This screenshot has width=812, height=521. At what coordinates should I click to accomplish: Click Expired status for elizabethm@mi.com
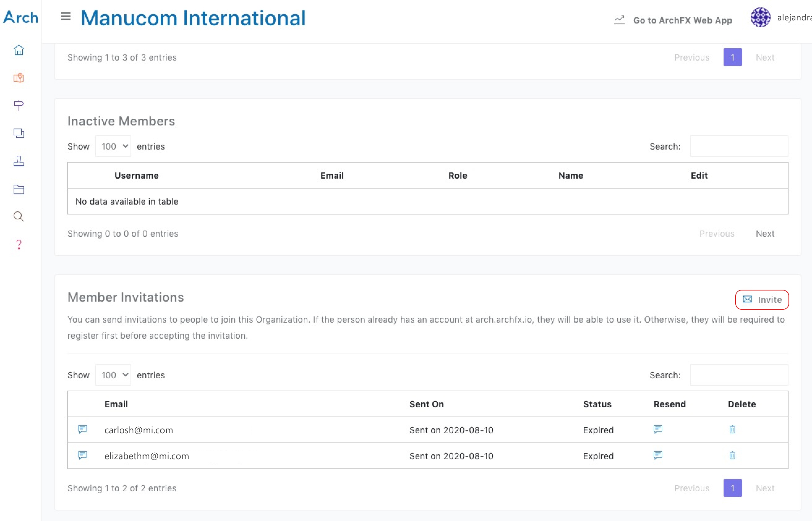pyautogui.click(x=598, y=456)
